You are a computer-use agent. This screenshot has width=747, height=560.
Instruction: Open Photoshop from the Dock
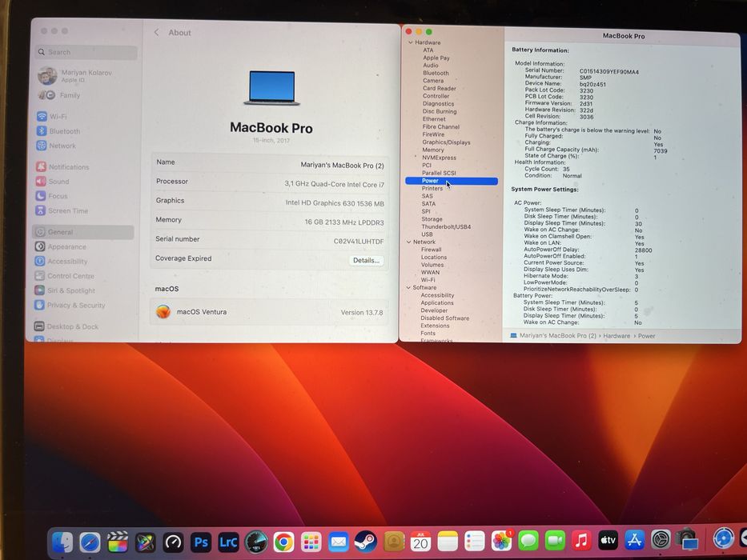pyautogui.click(x=201, y=542)
